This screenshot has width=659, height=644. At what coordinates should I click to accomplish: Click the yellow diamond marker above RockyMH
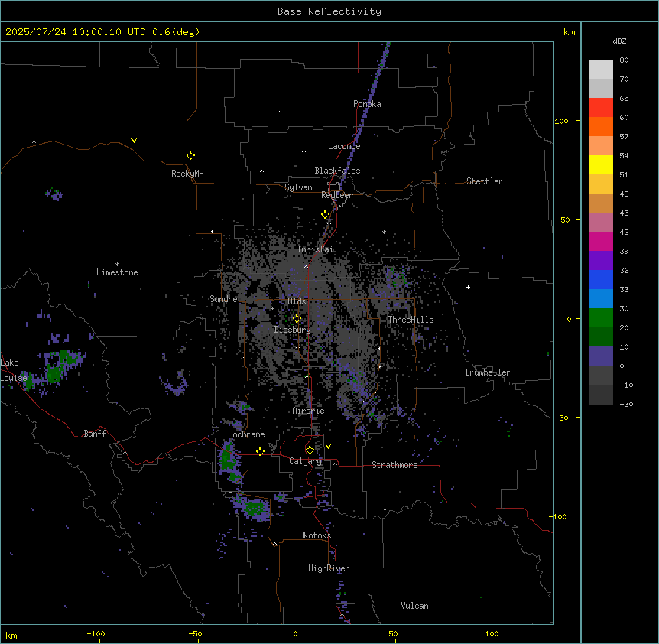[x=191, y=156]
